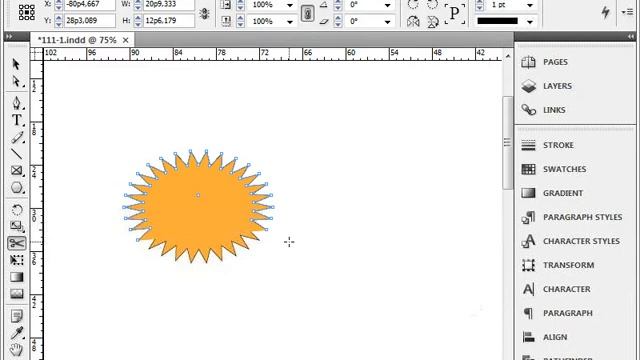Select the Gradient Feather tool
This screenshot has width=640, height=360.
(x=16, y=294)
